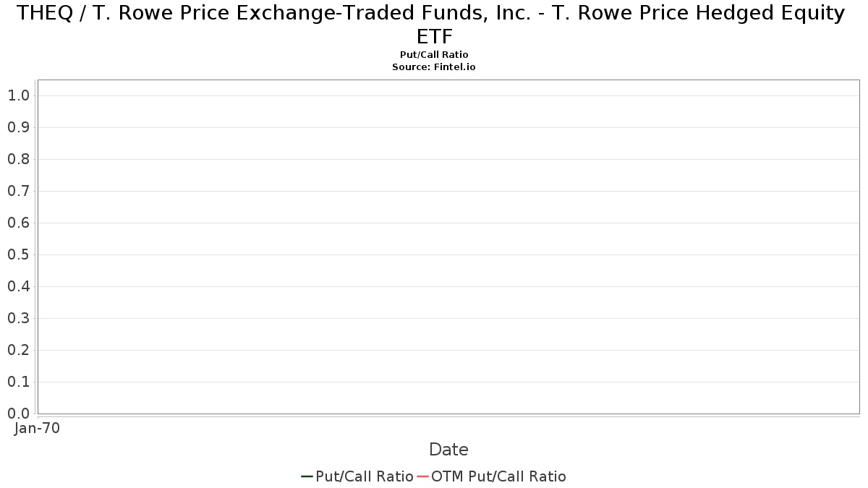Click the 0.6 y-axis tick label
The width and height of the screenshot is (868, 488).
(x=18, y=223)
